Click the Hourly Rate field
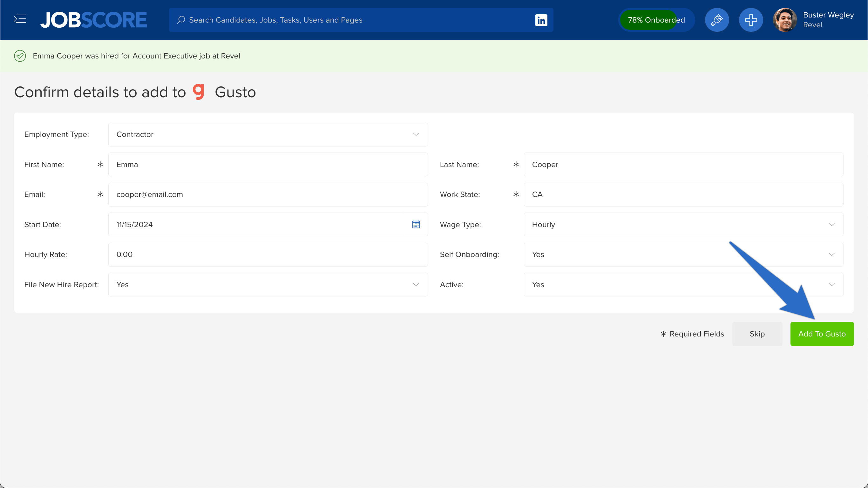 coord(268,254)
